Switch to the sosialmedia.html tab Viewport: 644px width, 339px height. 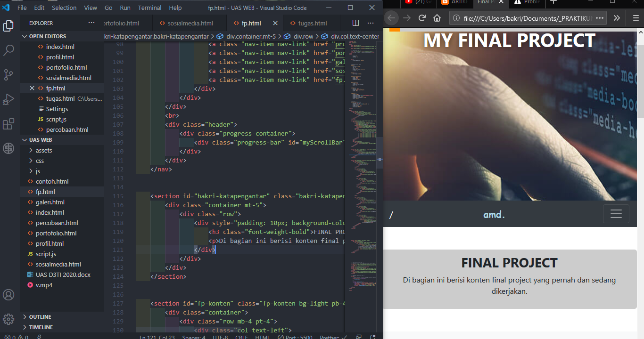click(x=190, y=23)
